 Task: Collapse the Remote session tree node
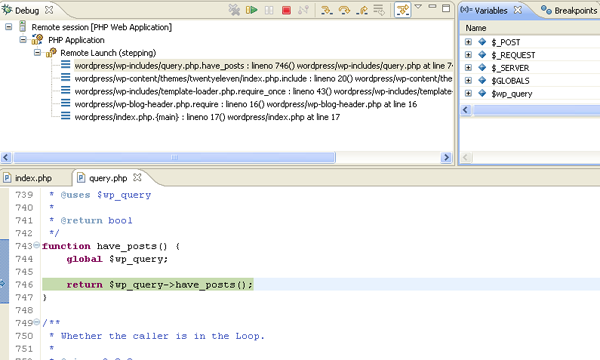8,27
